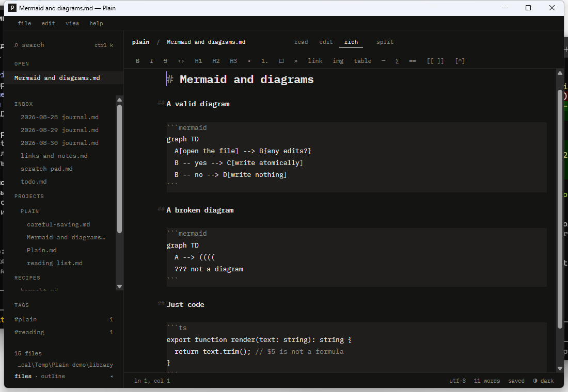Image resolution: width=568 pixels, height=392 pixels.
Task: Apply strikethrough with the S button
Action: pyautogui.click(x=165, y=61)
